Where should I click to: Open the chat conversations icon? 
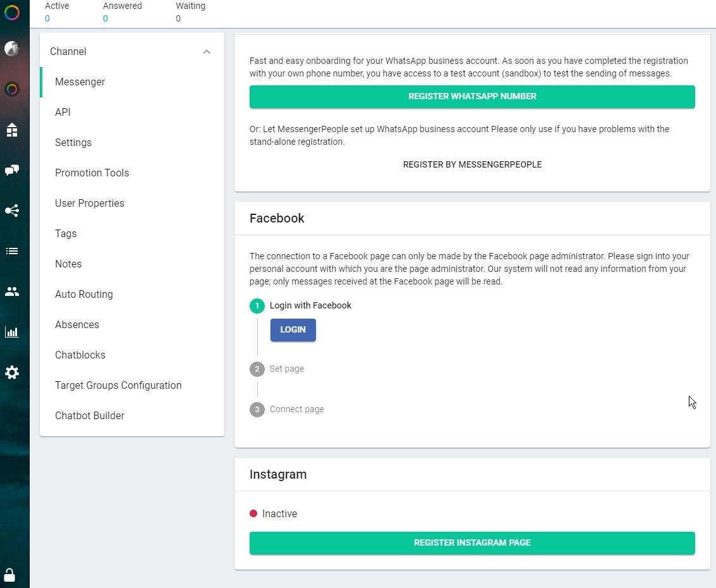pos(12,171)
